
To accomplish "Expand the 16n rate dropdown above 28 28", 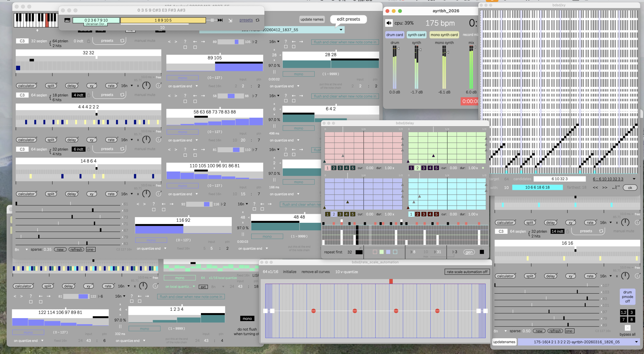I will point(274,42).
